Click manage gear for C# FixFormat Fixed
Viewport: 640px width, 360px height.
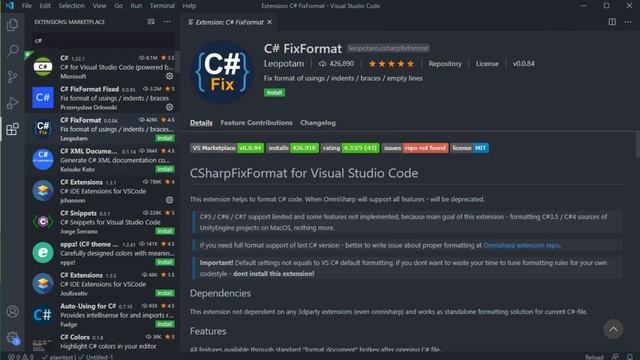click(x=169, y=107)
